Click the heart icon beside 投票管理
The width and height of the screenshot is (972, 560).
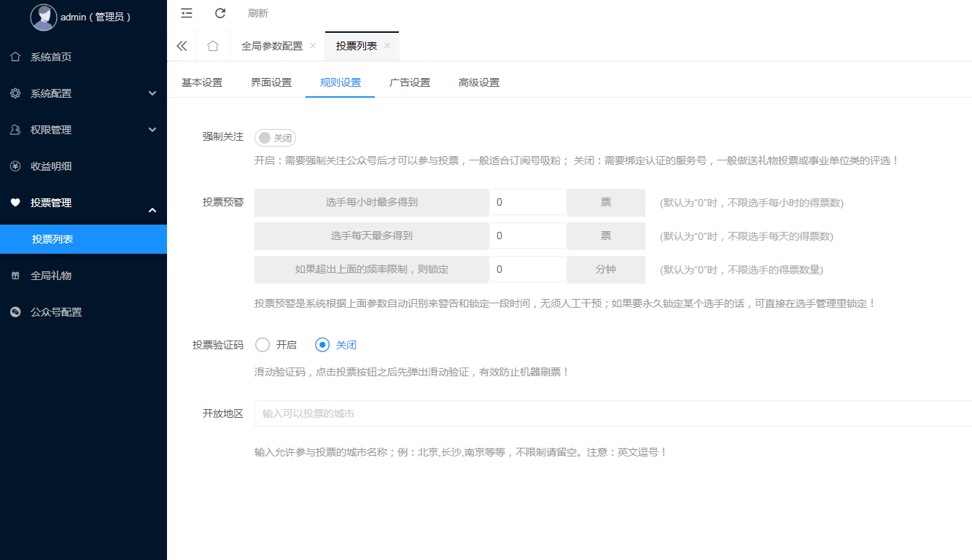click(15, 202)
